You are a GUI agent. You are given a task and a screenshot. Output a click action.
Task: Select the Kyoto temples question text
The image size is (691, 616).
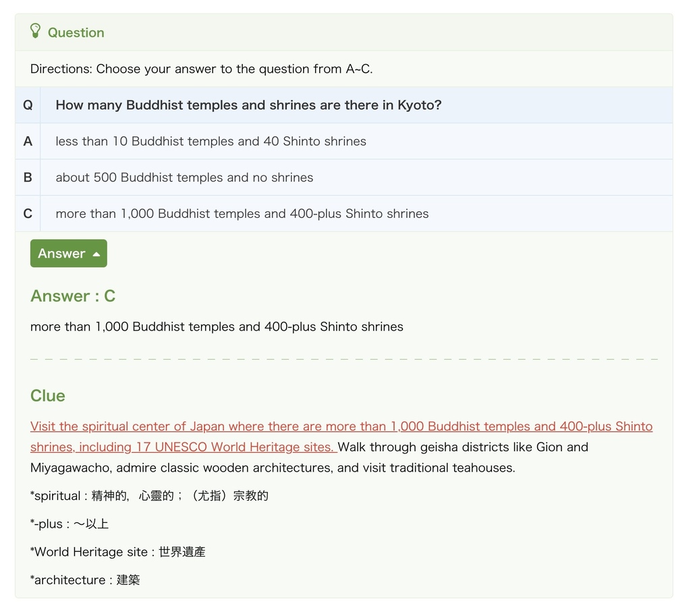coord(248,105)
